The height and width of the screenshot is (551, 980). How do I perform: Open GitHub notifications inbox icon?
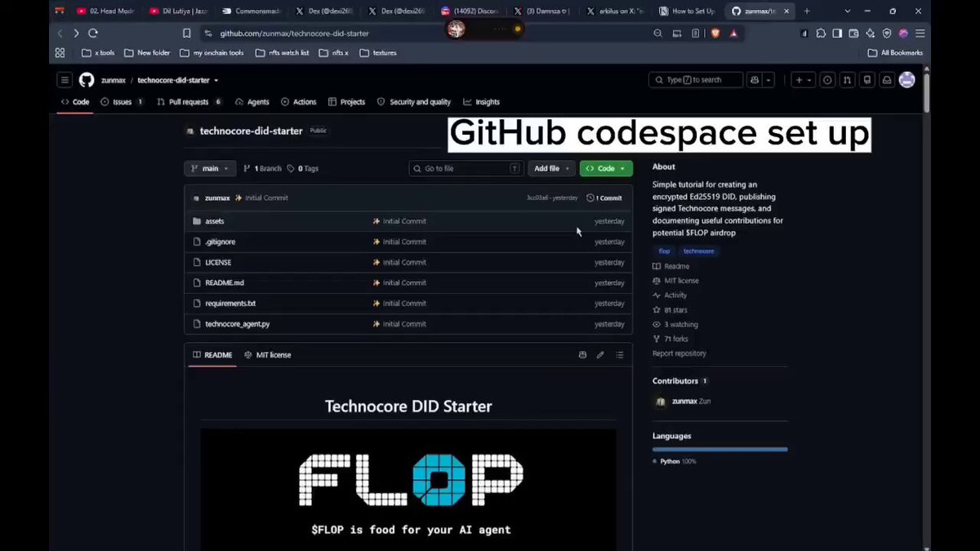[x=886, y=80]
